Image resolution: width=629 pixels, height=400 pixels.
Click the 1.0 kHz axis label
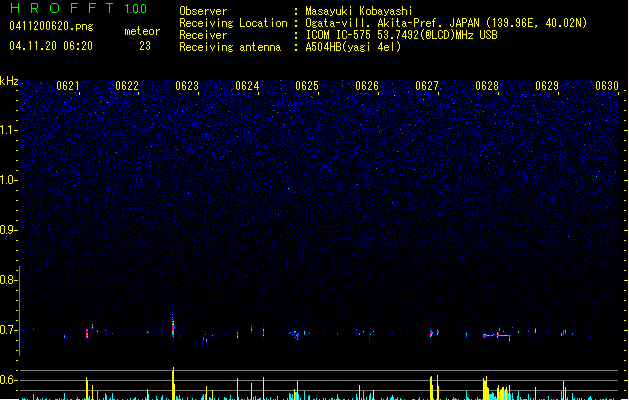pyautogui.click(x=8, y=180)
